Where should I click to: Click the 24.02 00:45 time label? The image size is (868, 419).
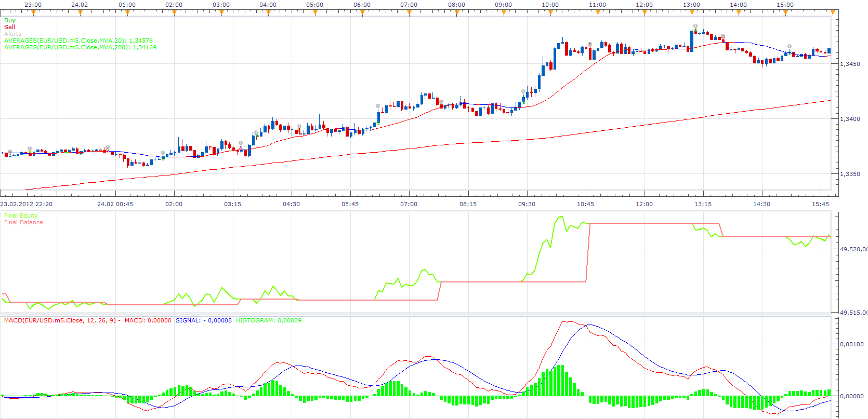click(115, 204)
